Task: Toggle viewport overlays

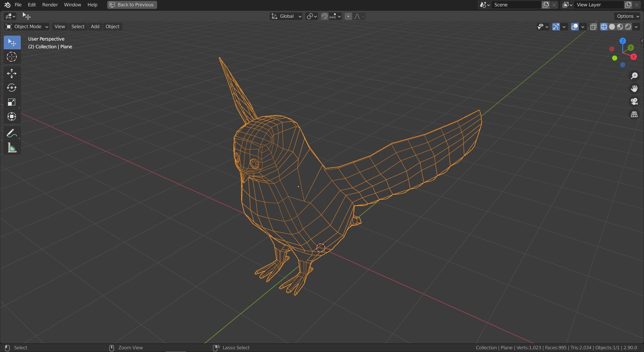Action: [575, 27]
